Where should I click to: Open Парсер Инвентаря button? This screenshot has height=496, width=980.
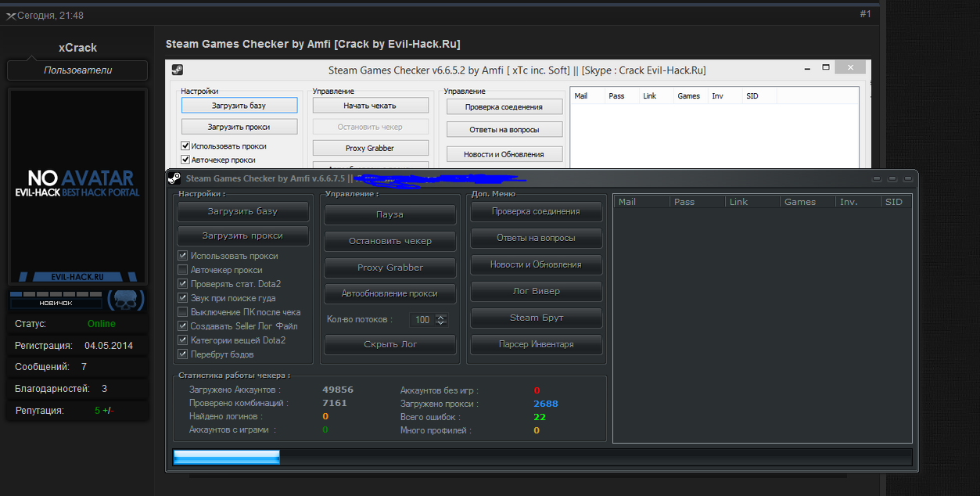(x=536, y=344)
